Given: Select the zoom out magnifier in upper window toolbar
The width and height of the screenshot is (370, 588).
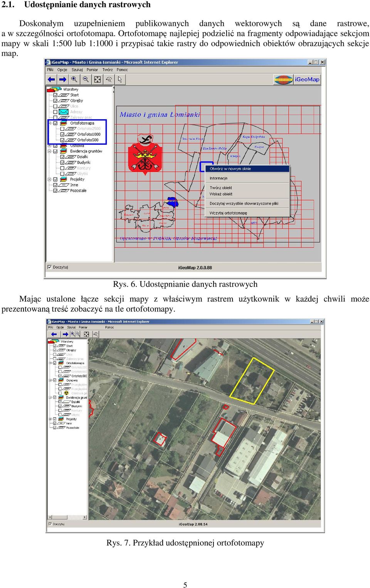Looking at the screenshot, I should tap(86, 79).
